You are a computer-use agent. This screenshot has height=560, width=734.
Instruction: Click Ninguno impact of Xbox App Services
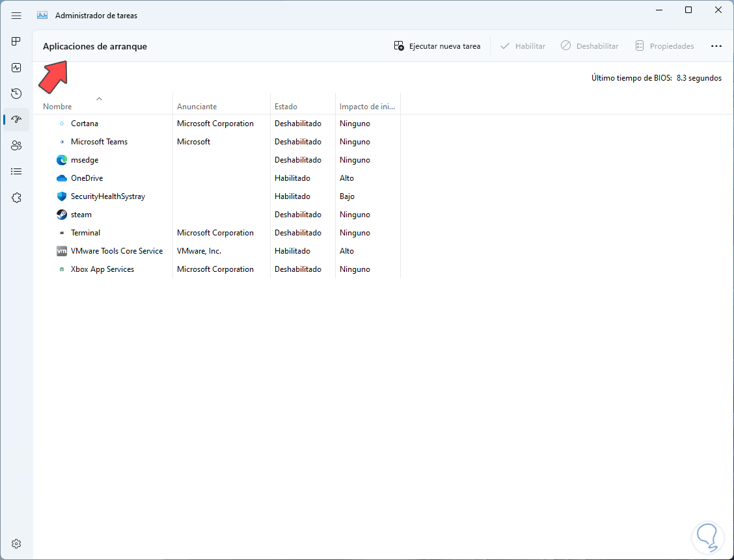355,269
